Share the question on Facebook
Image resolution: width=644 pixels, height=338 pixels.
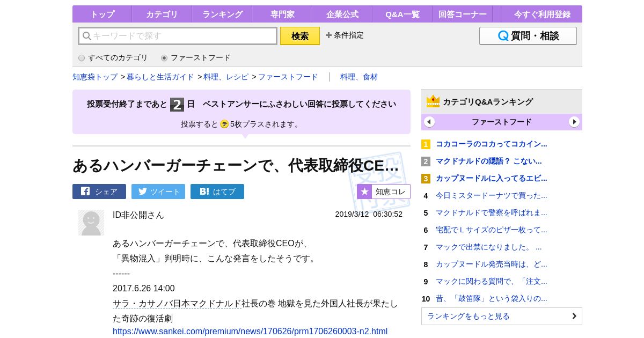tap(99, 192)
